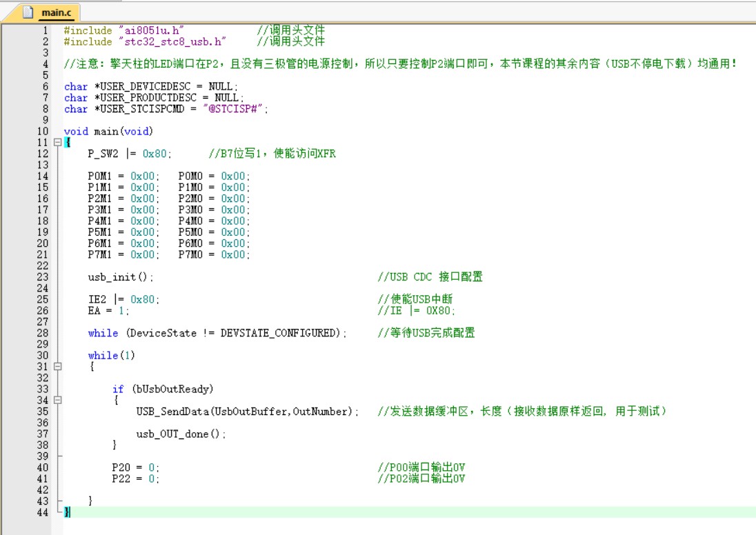Collapse the main function fold at line 11

tap(57, 142)
